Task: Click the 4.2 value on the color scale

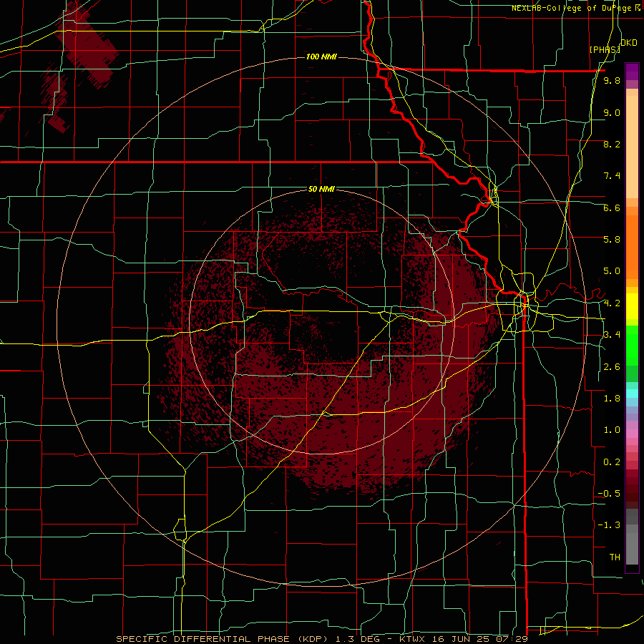Action: tap(612, 303)
